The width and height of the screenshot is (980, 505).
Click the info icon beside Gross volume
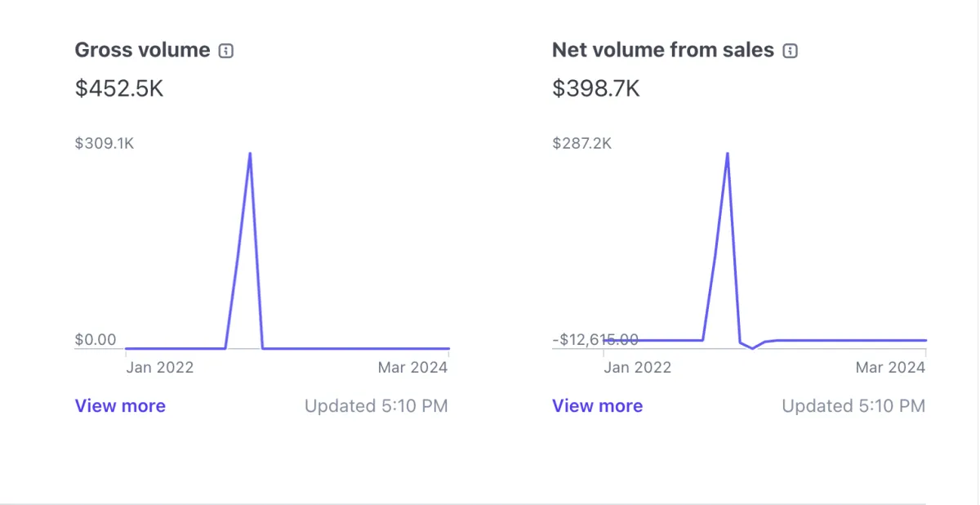tap(226, 51)
